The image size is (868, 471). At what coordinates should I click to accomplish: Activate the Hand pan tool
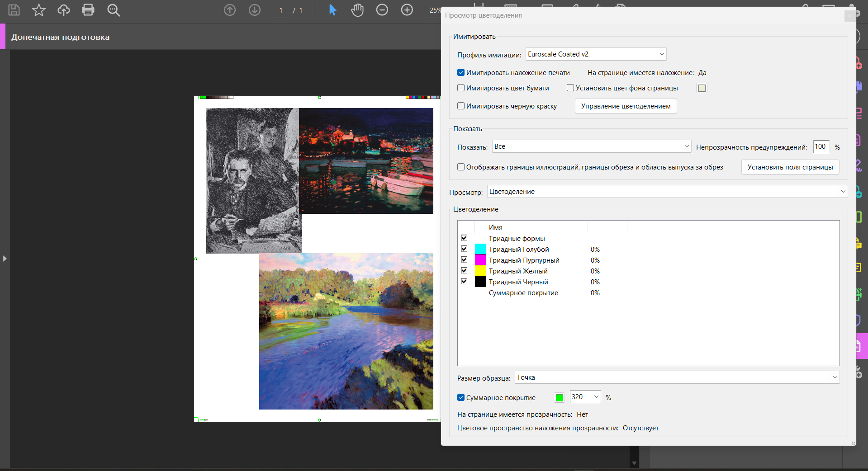click(357, 10)
